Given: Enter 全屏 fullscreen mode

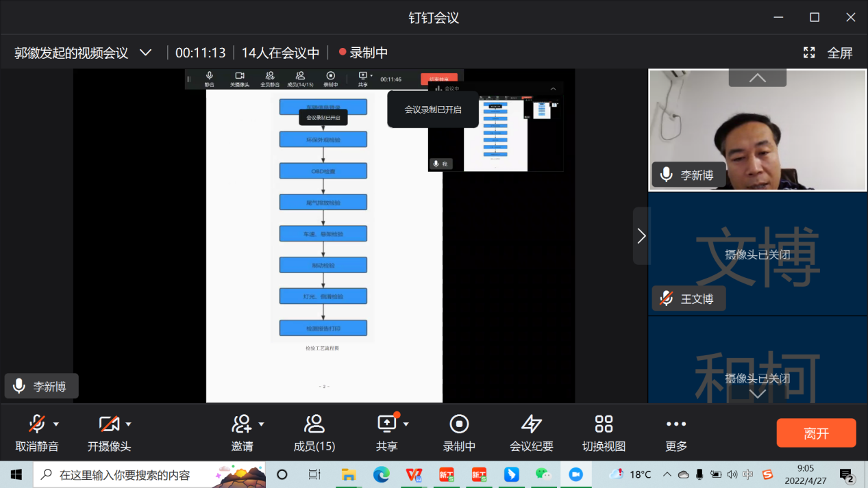Looking at the screenshot, I should pyautogui.click(x=828, y=53).
